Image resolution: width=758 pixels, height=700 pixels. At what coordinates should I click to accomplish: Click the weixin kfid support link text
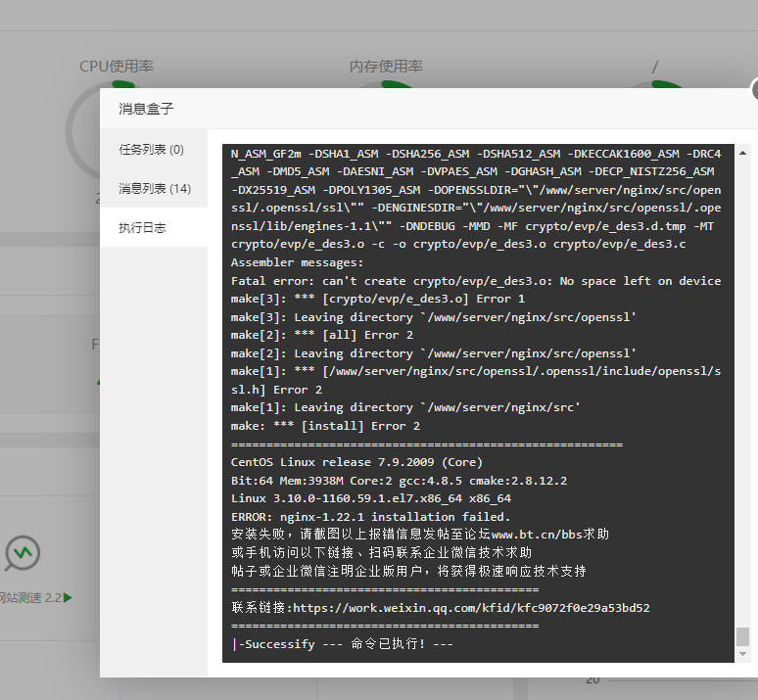coord(471,608)
